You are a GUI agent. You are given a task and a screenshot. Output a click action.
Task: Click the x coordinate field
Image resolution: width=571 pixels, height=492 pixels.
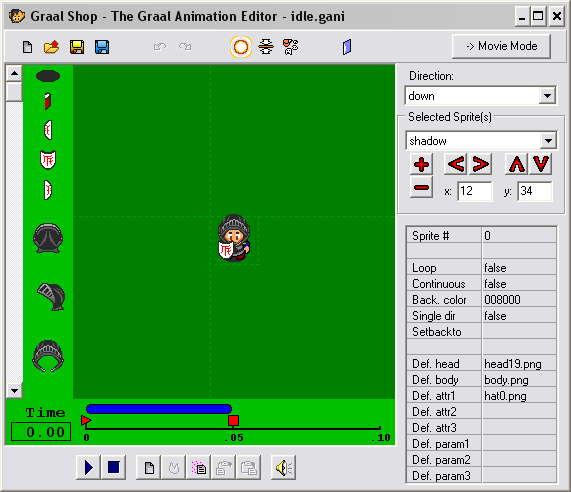coord(475,191)
